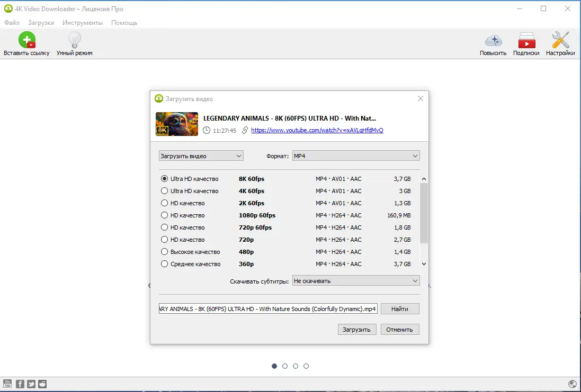Click the Twitter icon in status bar
Screen dimensions: 581x392
[31, 384]
